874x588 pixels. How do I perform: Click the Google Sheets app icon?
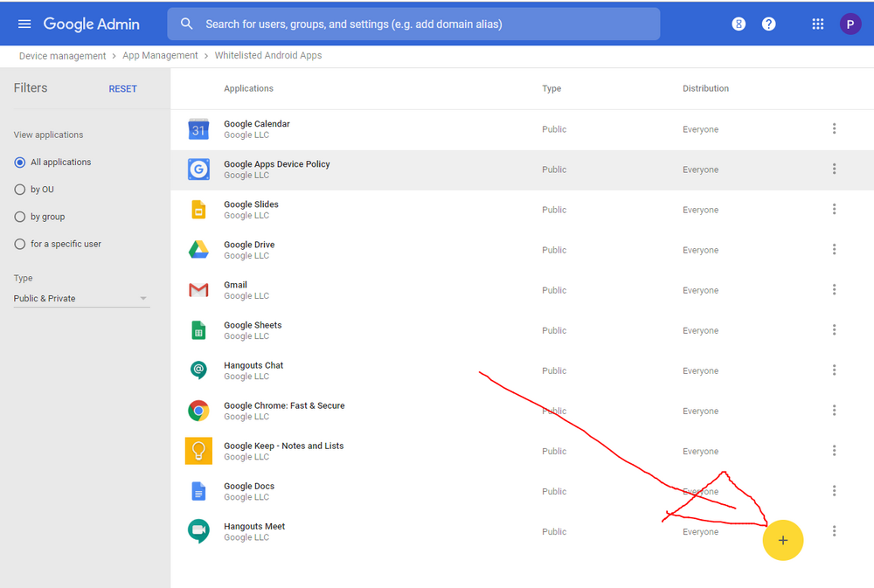click(198, 330)
